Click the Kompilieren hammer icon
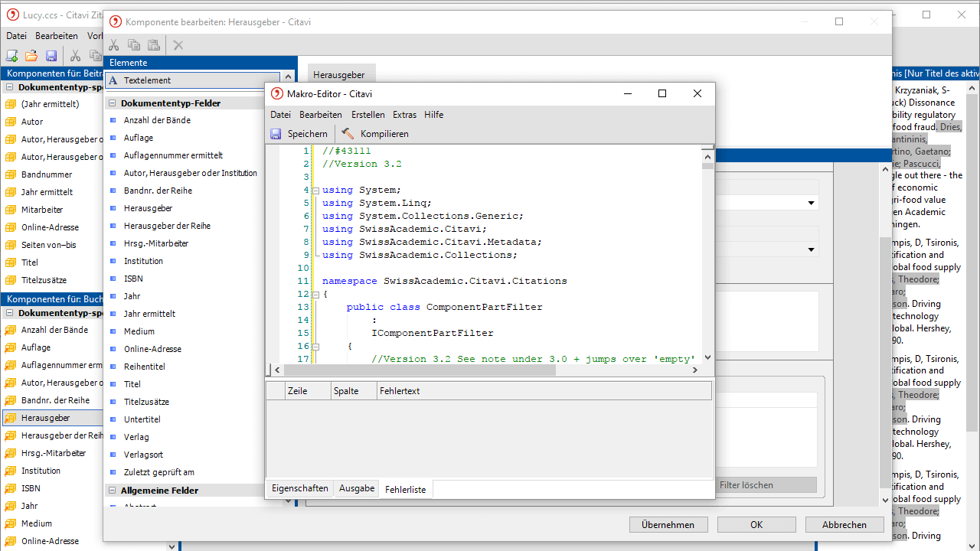Viewport: 980px width, 551px height. click(348, 134)
